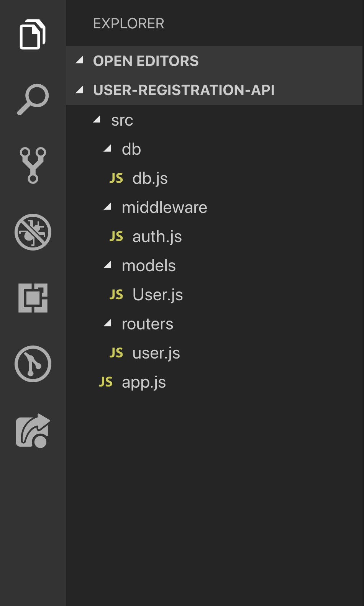Open the Debug bug icon

pos(33,232)
